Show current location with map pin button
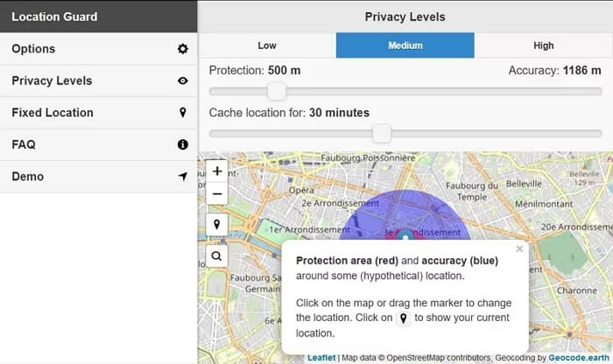613x364 pixels. (217, 225)
